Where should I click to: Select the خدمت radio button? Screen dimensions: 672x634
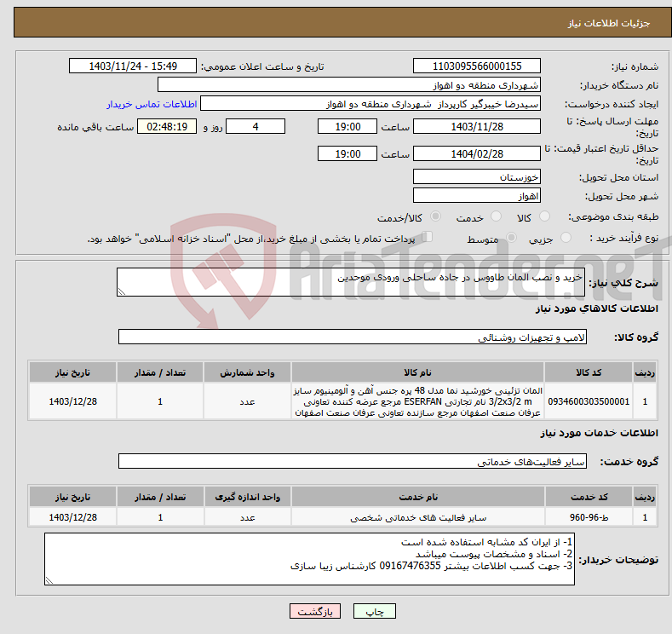tap(496, 216)
